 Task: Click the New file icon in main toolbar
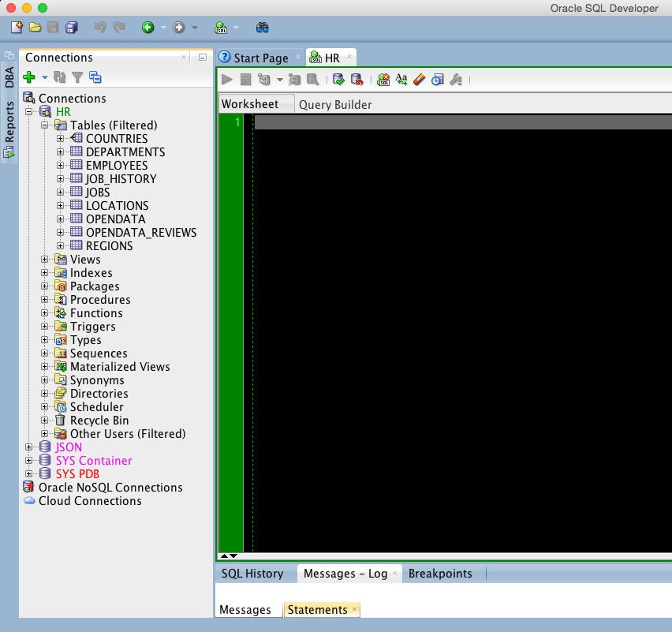(17, 28)
